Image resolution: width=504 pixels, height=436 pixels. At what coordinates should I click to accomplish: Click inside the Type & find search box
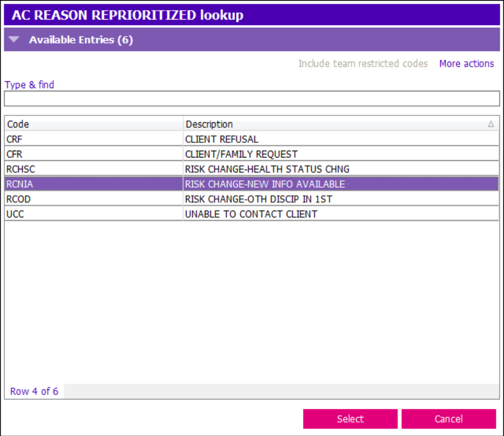coord(252,98)
